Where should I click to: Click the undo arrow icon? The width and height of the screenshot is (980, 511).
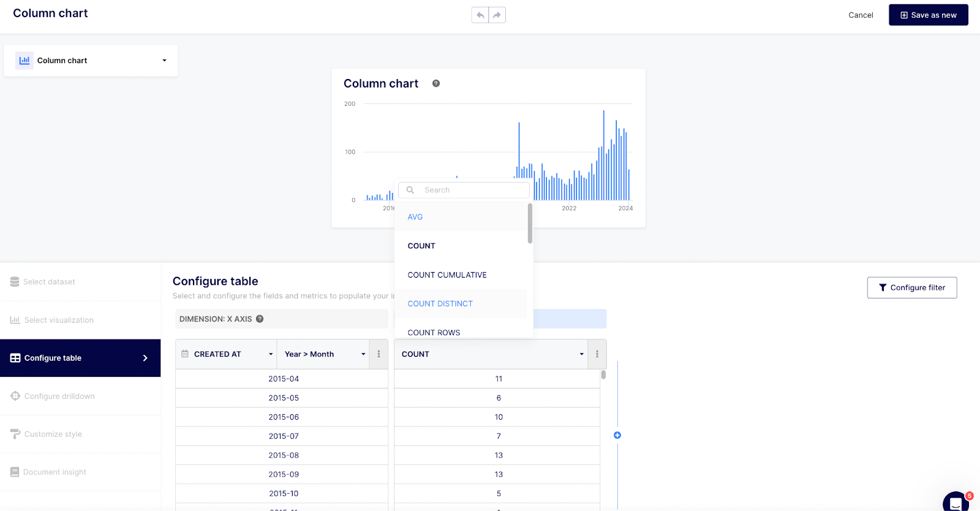click(x=480, y=15)
